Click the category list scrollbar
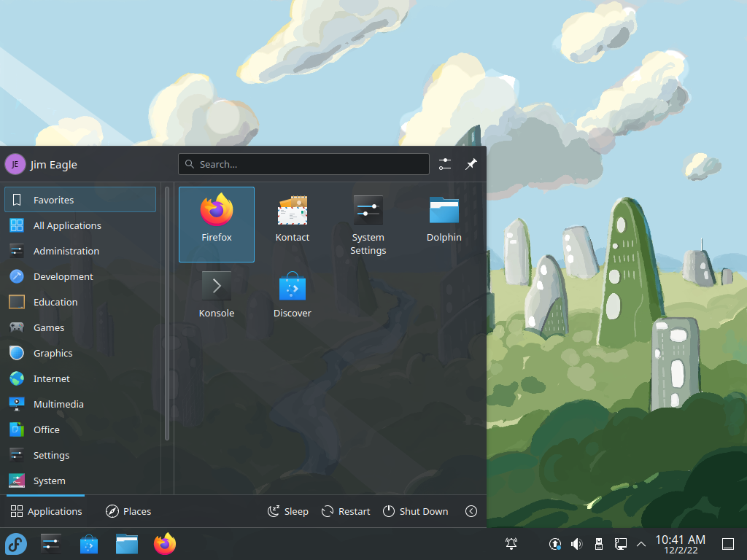747x560 pixels. click(x=167, y=314)
